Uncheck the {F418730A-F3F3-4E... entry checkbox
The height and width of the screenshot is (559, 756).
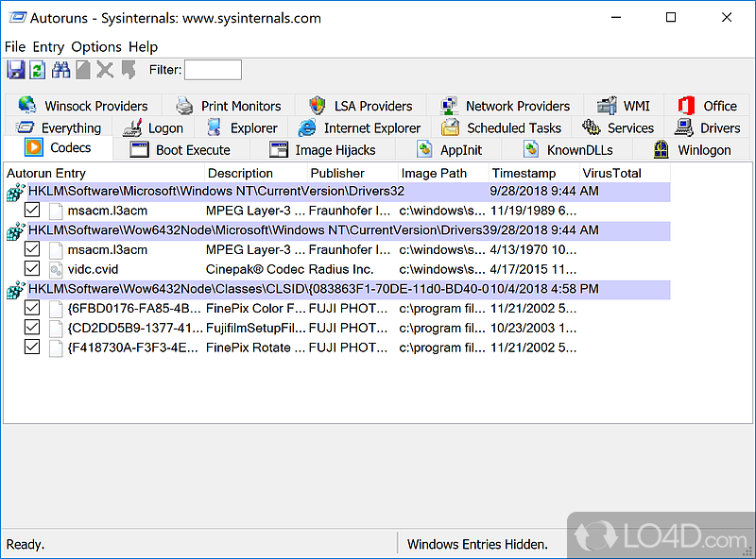(33, 347)
